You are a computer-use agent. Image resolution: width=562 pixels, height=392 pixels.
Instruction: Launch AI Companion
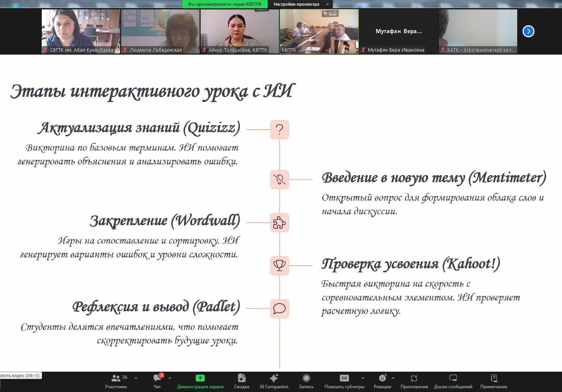pyautogui.click(x=274, y=381)
